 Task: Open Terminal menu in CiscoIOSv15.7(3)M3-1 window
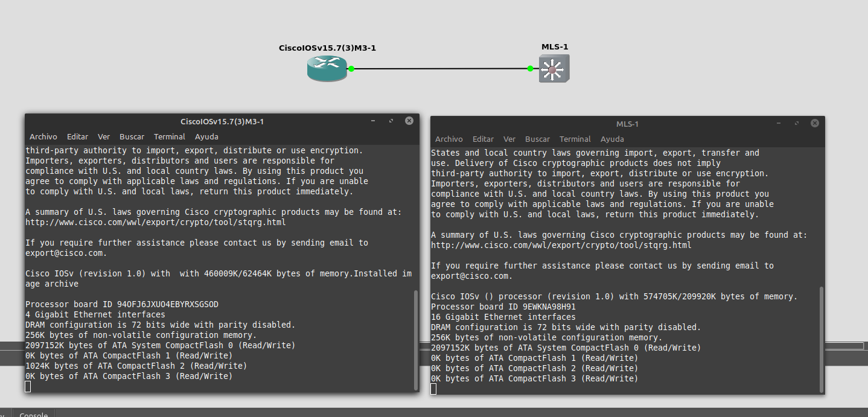click(169, 137)
